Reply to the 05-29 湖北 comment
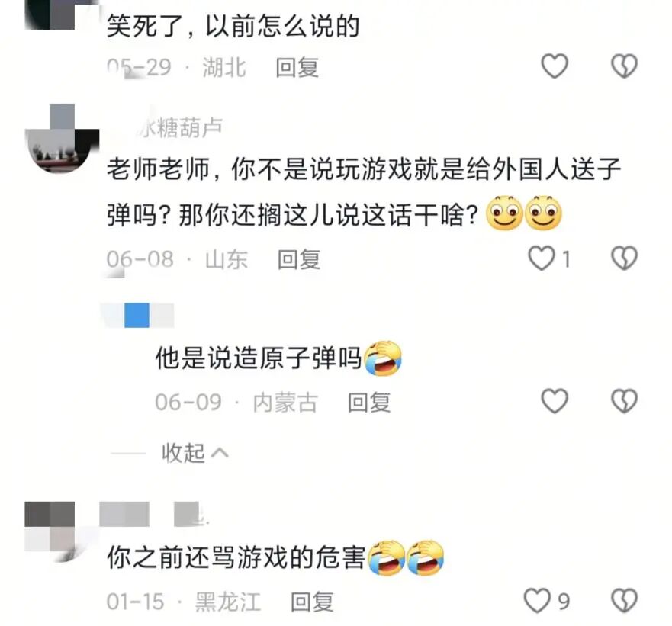672x626 pixels. pos(297,67)
